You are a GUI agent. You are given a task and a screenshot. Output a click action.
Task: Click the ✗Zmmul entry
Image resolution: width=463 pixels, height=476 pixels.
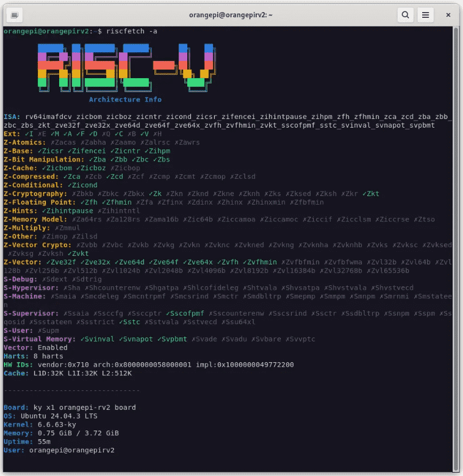[67, 228]
